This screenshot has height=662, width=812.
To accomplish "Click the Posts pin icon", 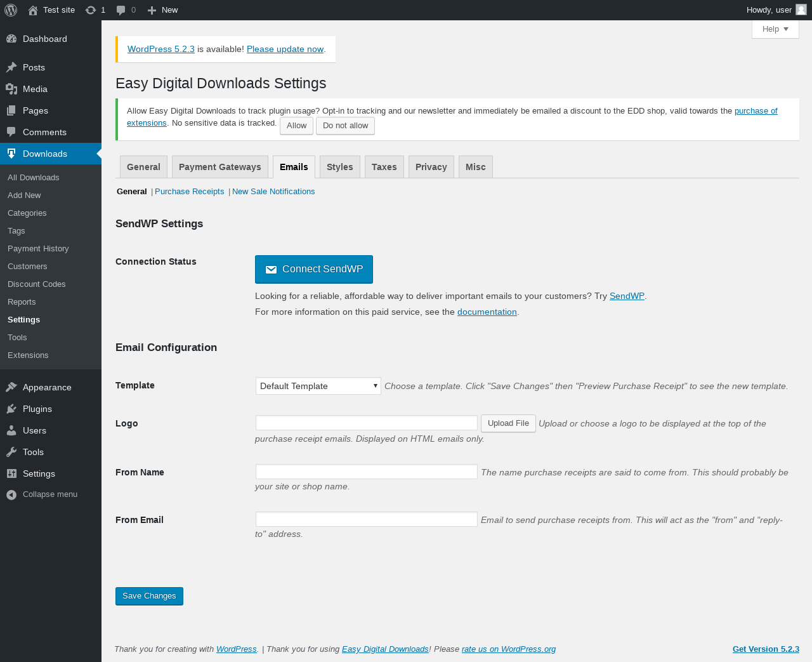I will (x=11, y=67).
